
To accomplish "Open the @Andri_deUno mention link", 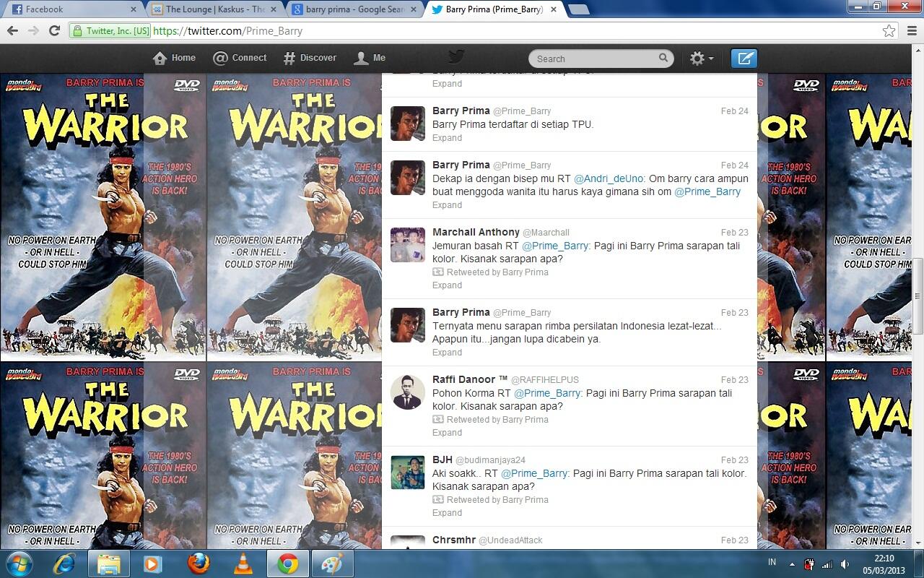I will pyautogui.click(x=609, y=178).
